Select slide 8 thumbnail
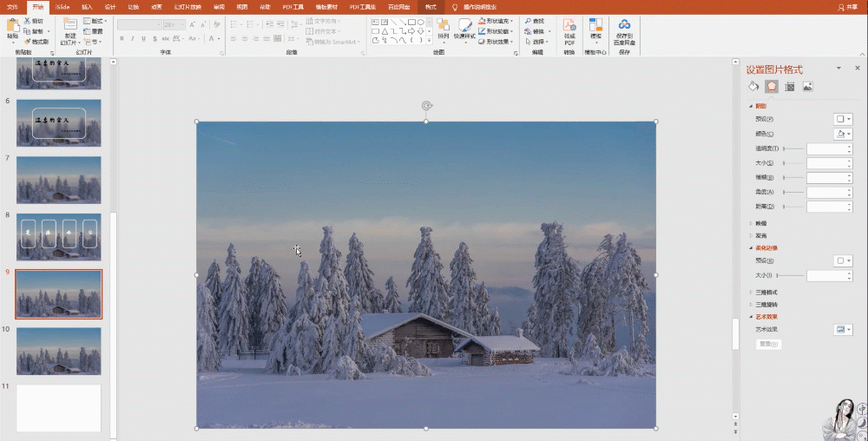 pyautogui.click(x=59, y=237)
